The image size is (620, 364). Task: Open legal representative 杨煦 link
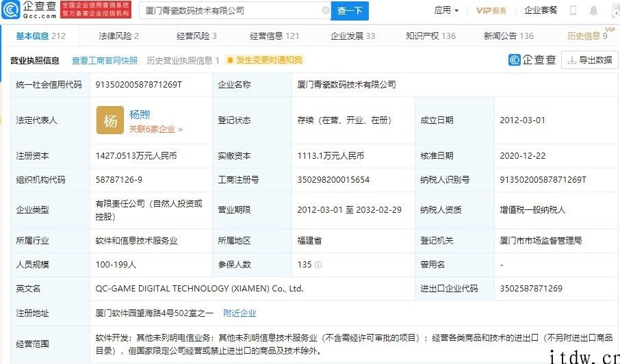[x=140, y=115]
